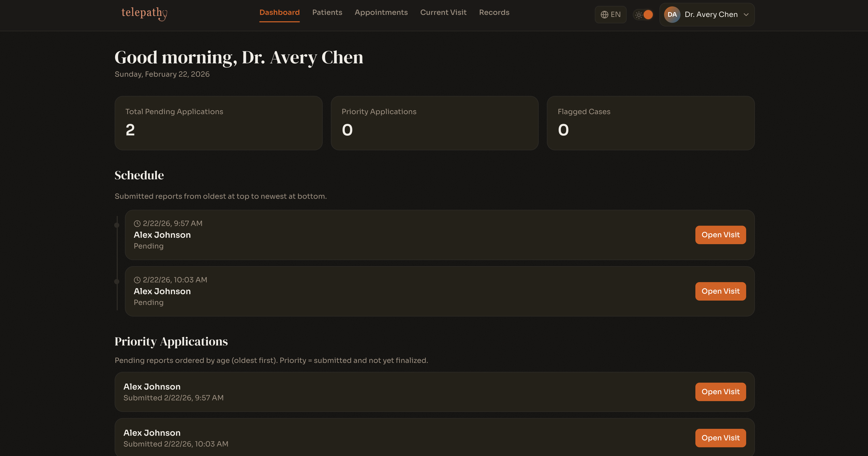Open the Current Visit tab
868x456 pixels.
click(x=443, y=13)
